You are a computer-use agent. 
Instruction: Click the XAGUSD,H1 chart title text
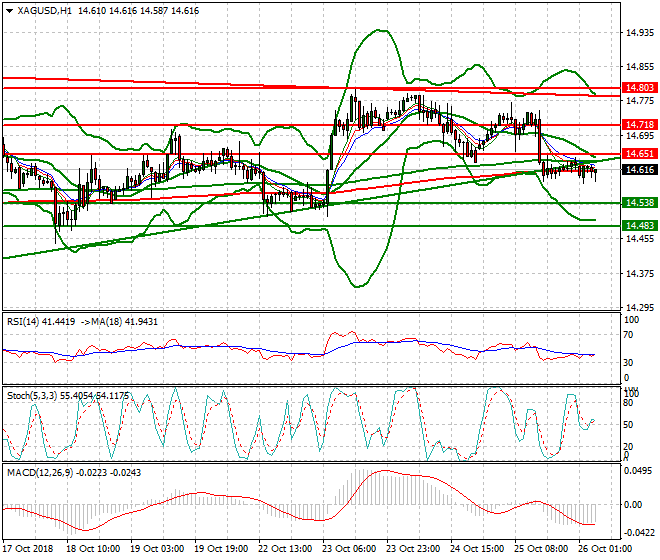[45, 11]
